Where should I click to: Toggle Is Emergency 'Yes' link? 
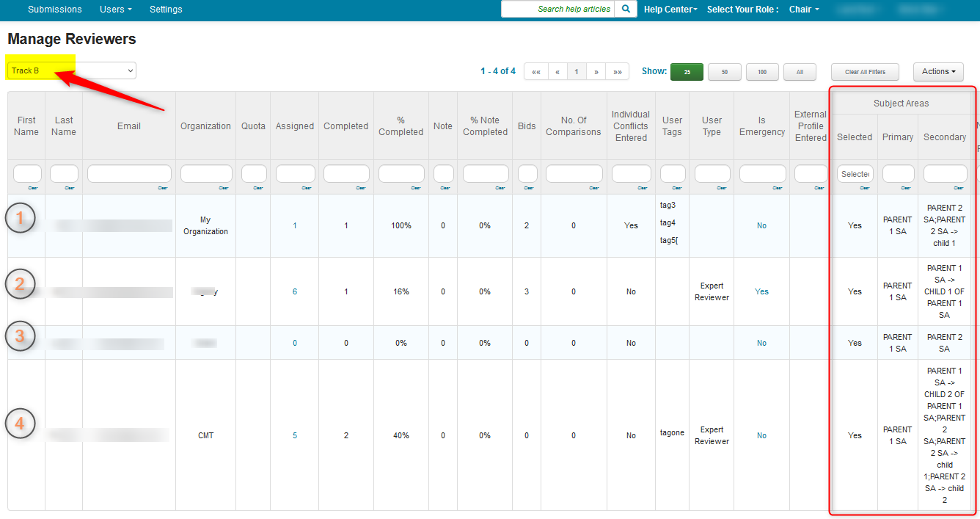coord(761,292)
